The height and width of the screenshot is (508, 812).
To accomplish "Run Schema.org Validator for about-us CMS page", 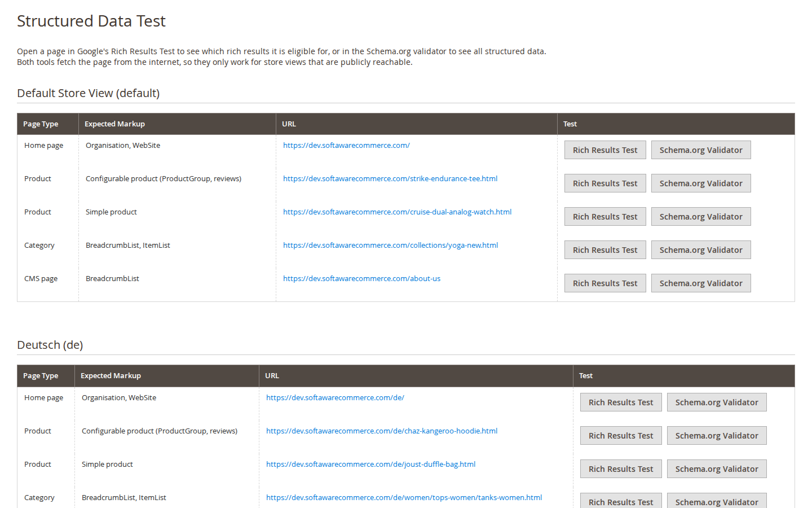I will click(701, 283).
